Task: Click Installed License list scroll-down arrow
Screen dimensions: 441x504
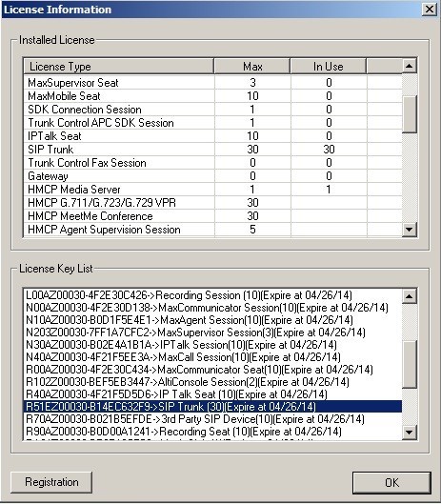Action: pos(410,230)
